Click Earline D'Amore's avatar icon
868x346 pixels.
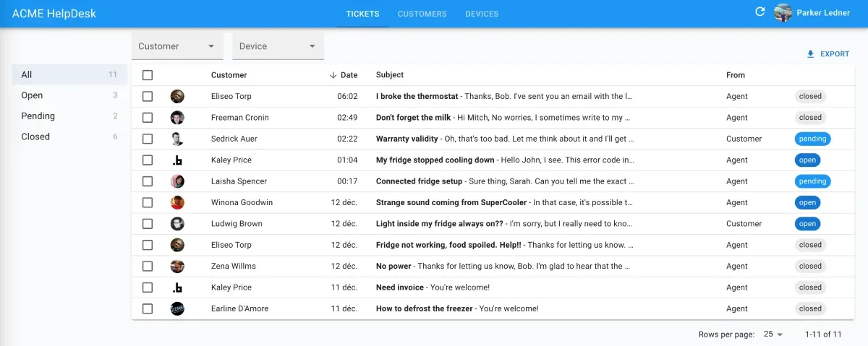(177, 308)
